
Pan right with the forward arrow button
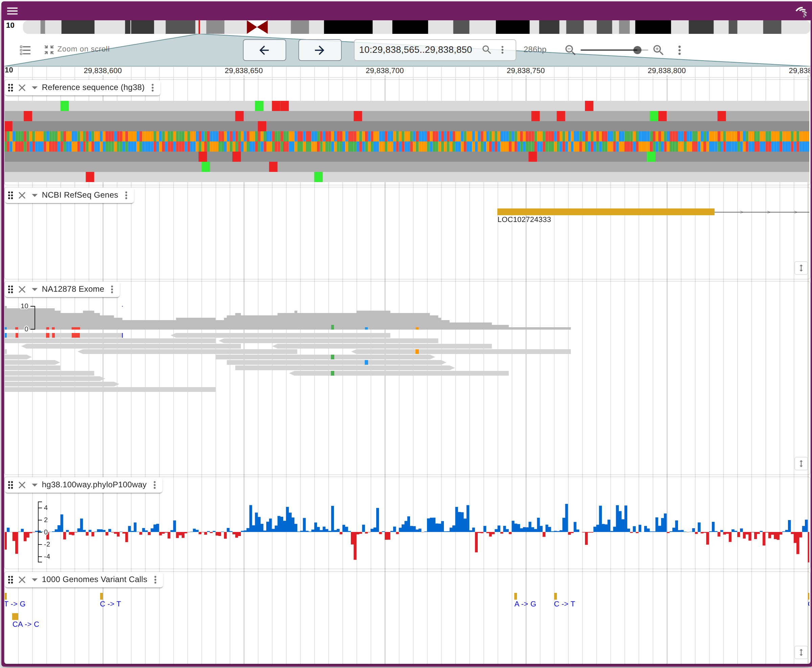[x=320, y=50]
